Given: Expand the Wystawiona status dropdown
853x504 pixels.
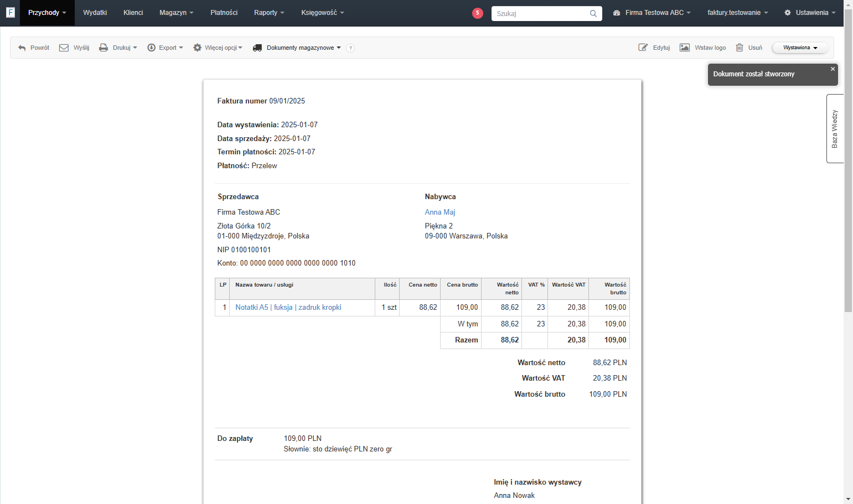Looking at the screenshot, I should click(x=800, y=48).
